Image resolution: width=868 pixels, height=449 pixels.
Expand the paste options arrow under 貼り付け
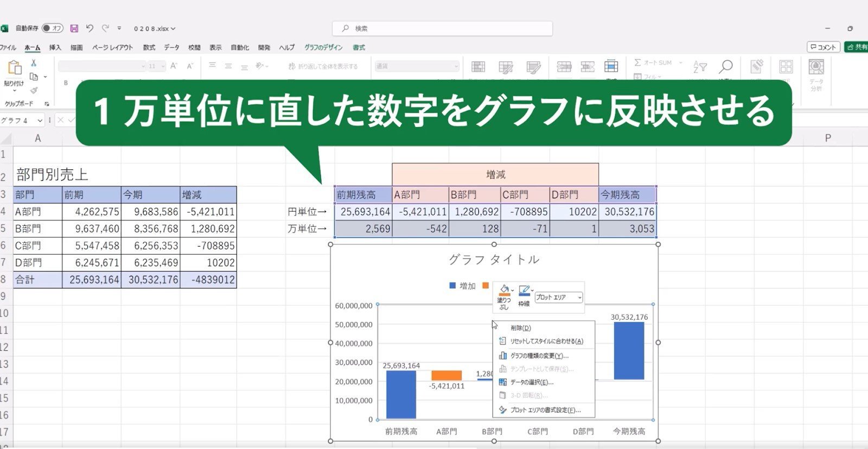14,91
